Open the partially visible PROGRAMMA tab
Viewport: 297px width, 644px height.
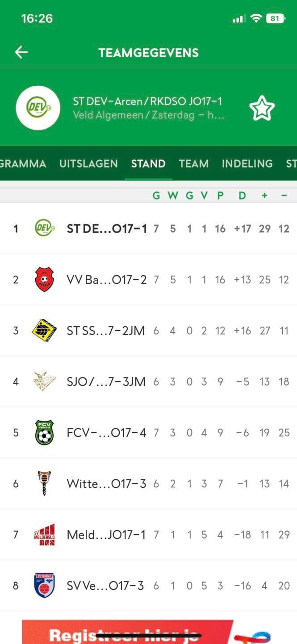tap(23, 164)
